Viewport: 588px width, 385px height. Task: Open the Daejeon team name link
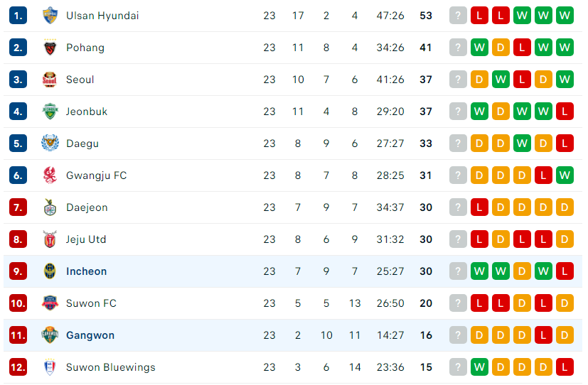pos(87,207)
